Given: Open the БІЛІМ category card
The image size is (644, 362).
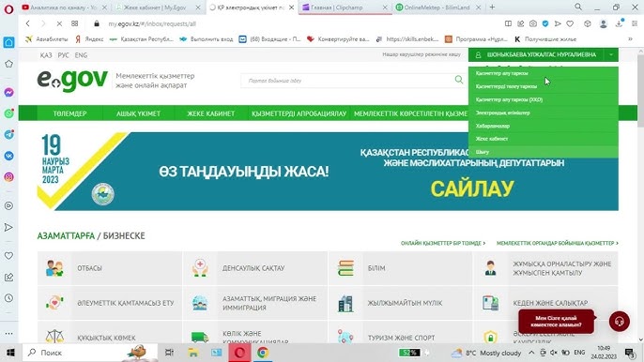Looking at the screenshot, I should pyautogui.click(x=401, y=268).
